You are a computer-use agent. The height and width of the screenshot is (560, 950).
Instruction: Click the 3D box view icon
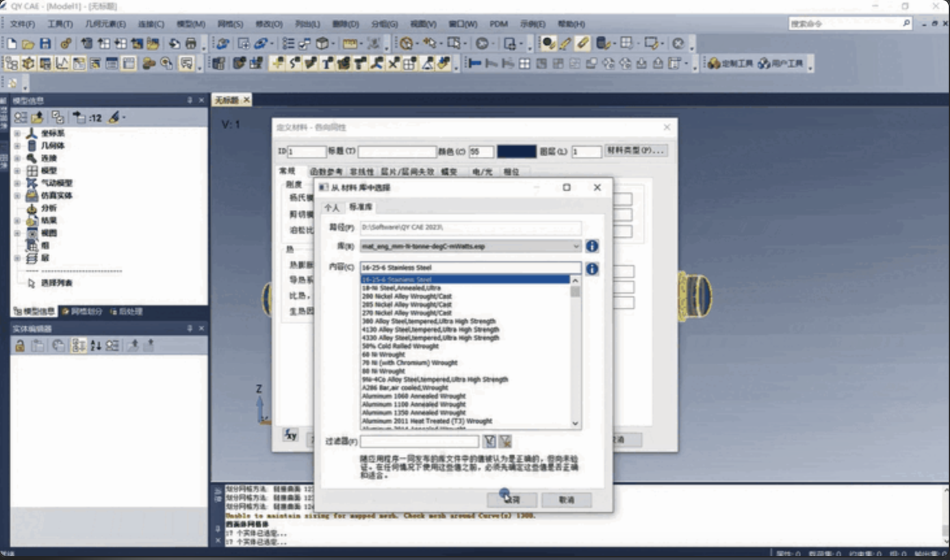tap(322, 44)
